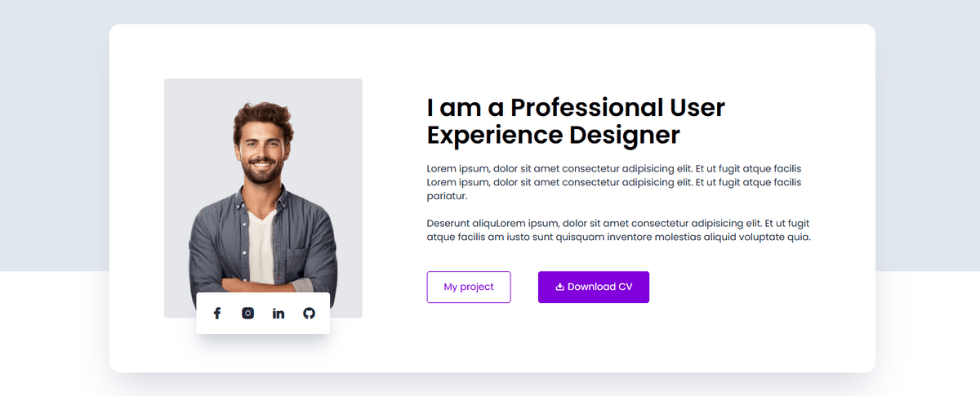Open the LinkedIn icon link
This screenshot has width=980, height=396.
(x=278, y=314)
